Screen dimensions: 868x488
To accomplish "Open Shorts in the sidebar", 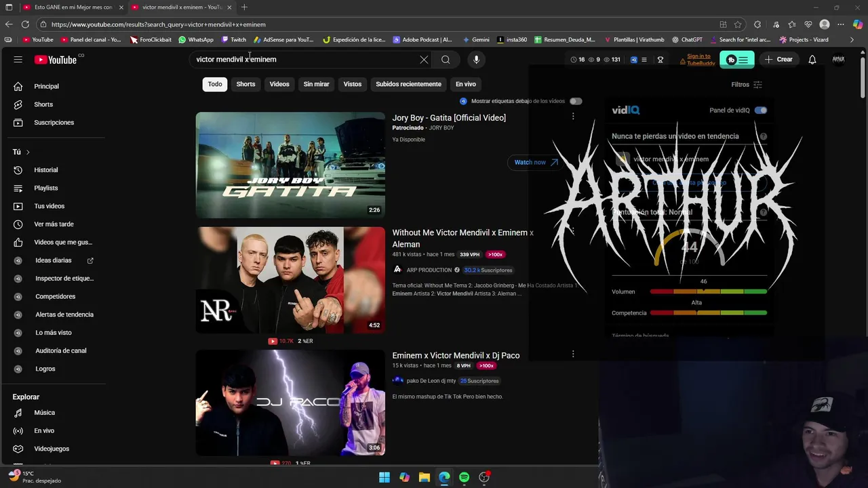I will [43, 104].
